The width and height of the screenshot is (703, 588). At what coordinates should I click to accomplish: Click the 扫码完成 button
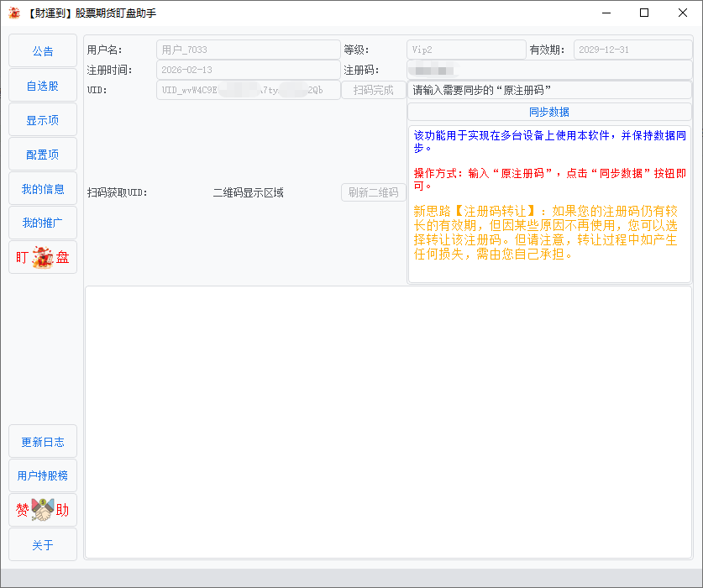(373, 90)
